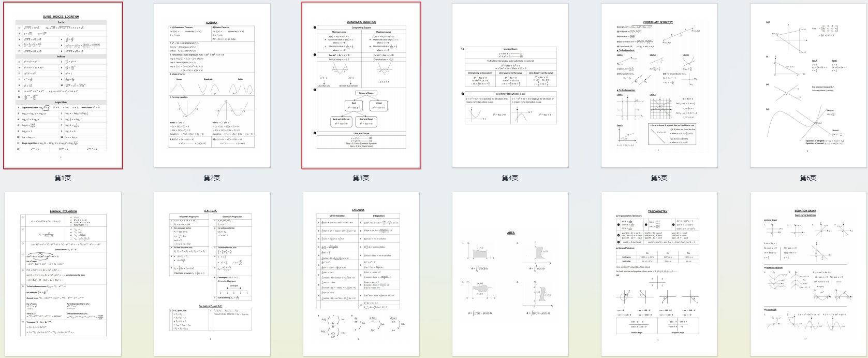Select the Surds, Indices, Logarithm page thumbnail
This screenshot has width=868, height=358.
[x=63, y=85]
